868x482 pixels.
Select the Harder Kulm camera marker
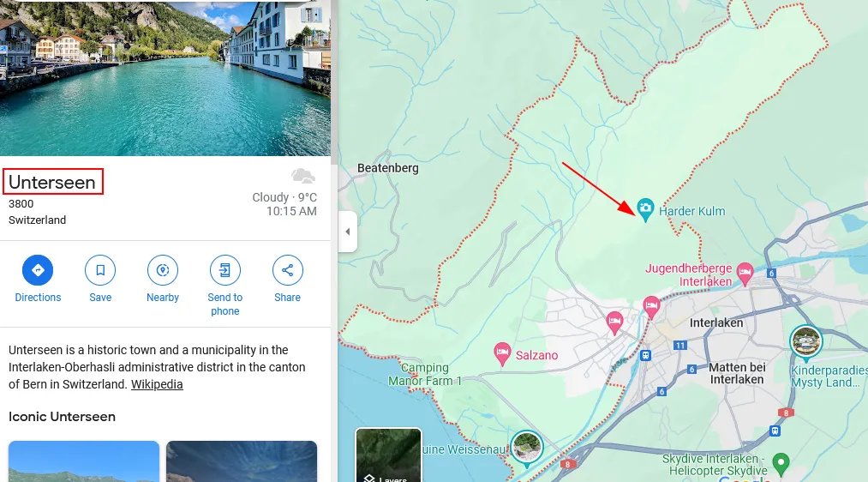(x=645, y=210)
